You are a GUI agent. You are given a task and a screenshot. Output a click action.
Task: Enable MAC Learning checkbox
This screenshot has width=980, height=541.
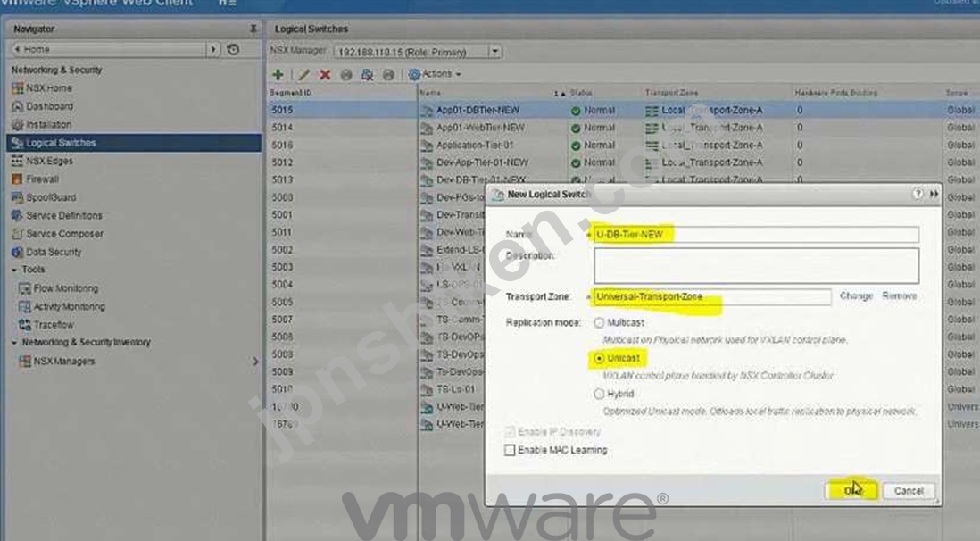coord(510,450)
